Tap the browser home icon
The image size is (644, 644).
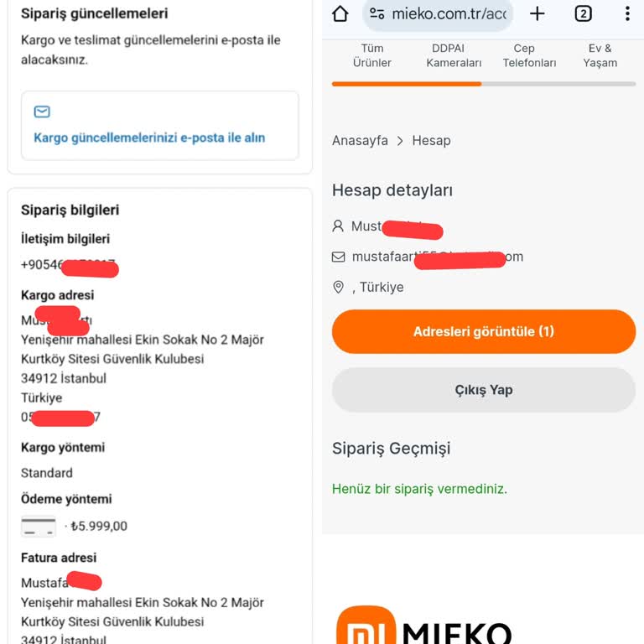(340, 13)
